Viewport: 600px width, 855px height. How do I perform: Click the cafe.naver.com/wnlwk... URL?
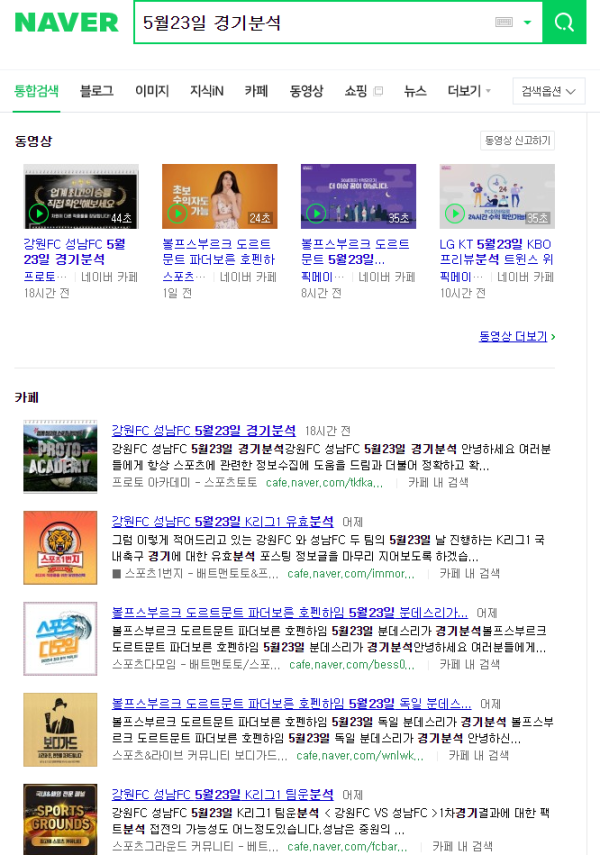click(x=360, y=756)
